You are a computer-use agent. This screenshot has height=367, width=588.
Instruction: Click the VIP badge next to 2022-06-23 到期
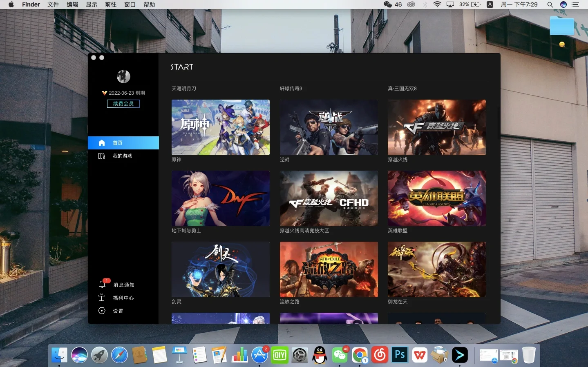104,93
